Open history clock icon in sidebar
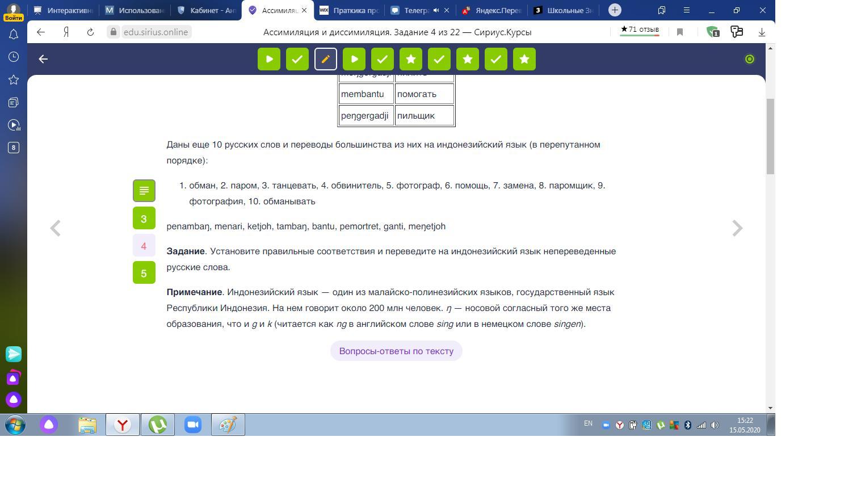 14,57
